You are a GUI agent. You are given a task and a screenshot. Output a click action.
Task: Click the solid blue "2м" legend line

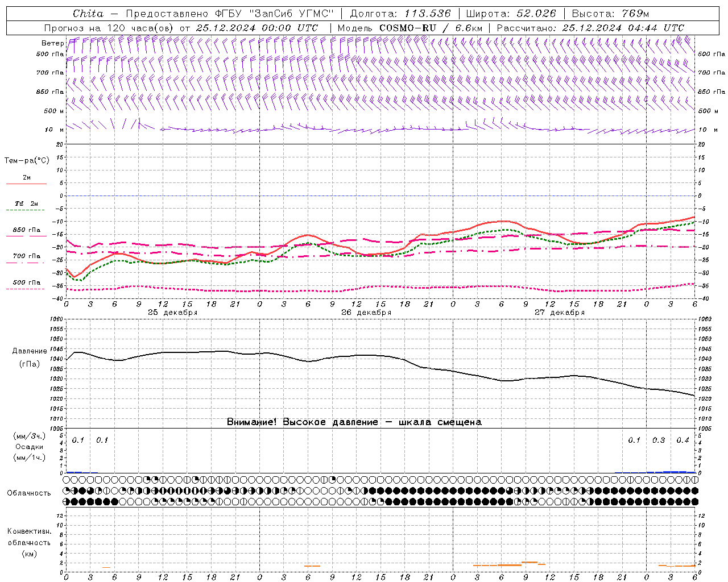pos(26,184)
